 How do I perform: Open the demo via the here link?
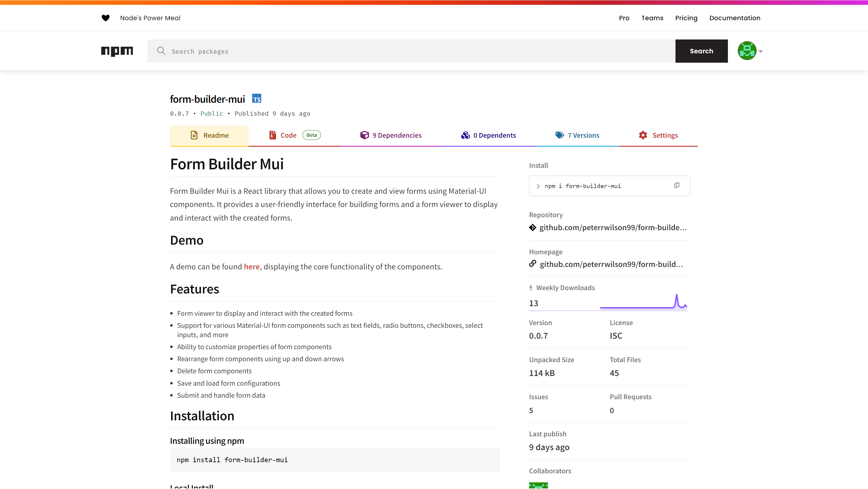[251, 266]
